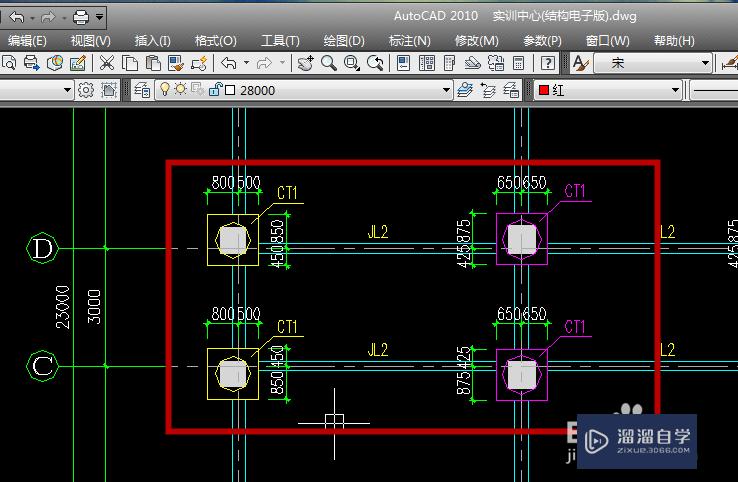This screenshot has height=482, width=738.
Task: Toggle layer 28000 freeze sun icon
Action: [180, 89]
